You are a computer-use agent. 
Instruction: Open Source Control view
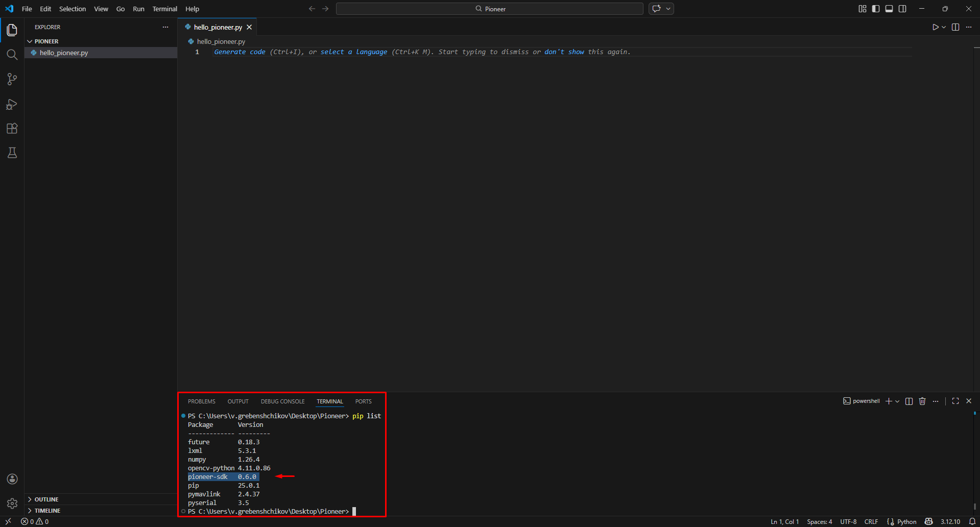tap(12, 79)
